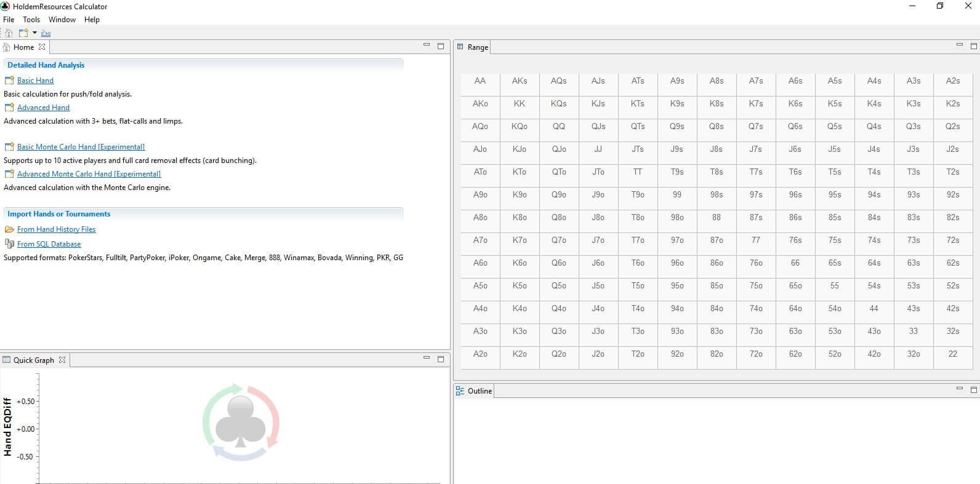980x484 pixels.
Task: Open Advanced Monte Carlo Hand link
Action: click(x=89, y=174)
